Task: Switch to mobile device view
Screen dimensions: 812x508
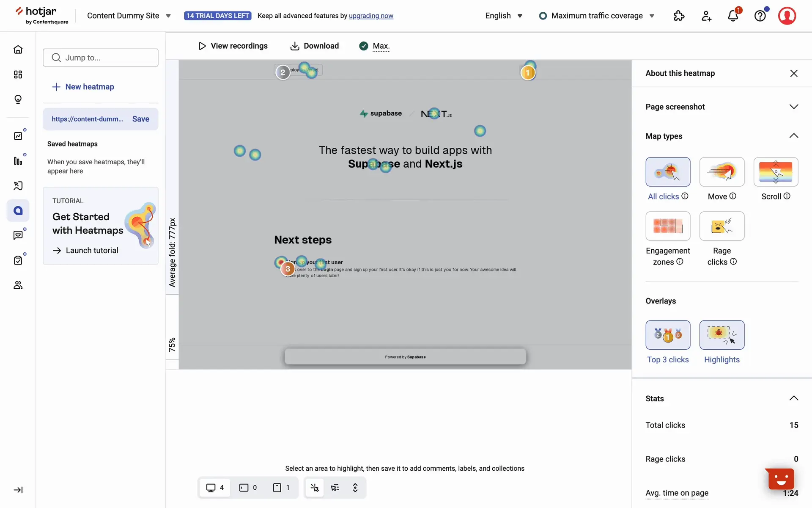Action: point(281,488)
